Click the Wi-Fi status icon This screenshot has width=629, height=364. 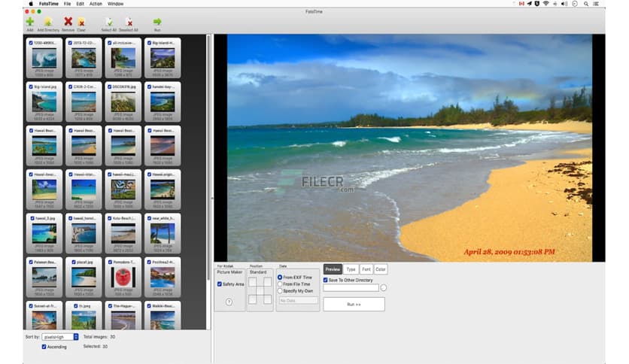click(x=545, y=4)
